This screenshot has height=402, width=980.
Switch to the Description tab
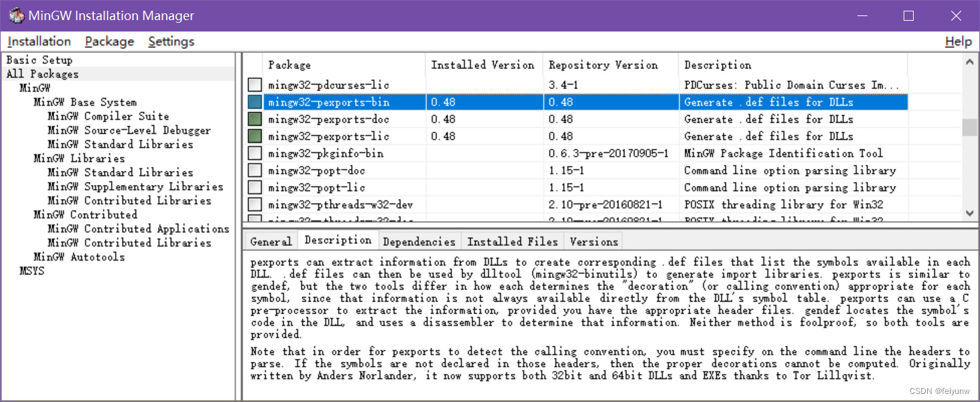[x=338, y=240]
